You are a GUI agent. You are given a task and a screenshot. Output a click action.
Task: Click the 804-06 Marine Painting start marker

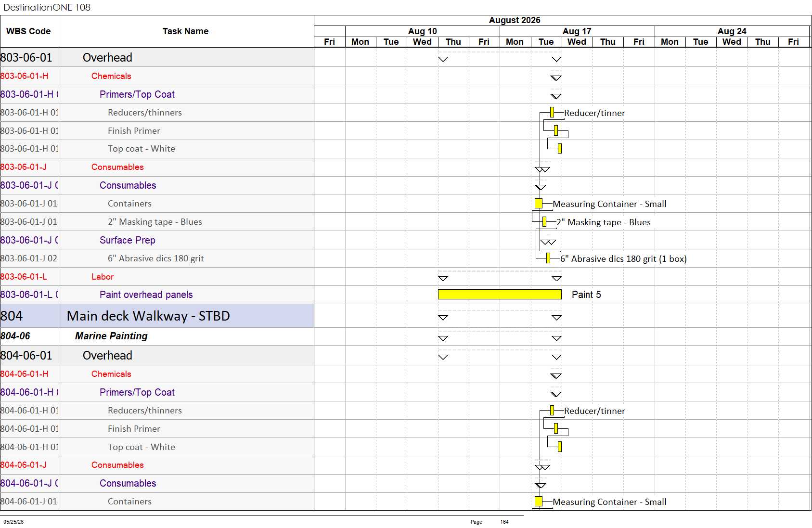coord(443,338)
